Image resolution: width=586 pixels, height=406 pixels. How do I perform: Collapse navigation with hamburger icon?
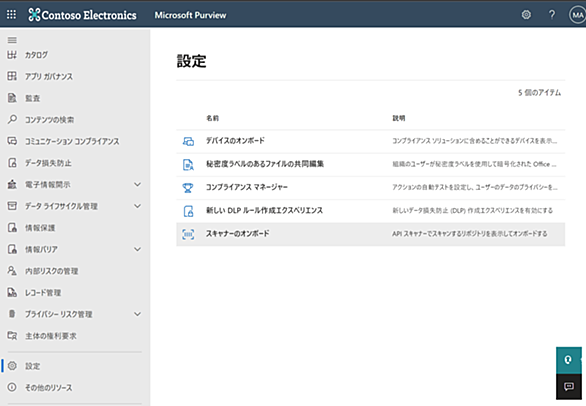pyautogui.click(x=12, y=40)
